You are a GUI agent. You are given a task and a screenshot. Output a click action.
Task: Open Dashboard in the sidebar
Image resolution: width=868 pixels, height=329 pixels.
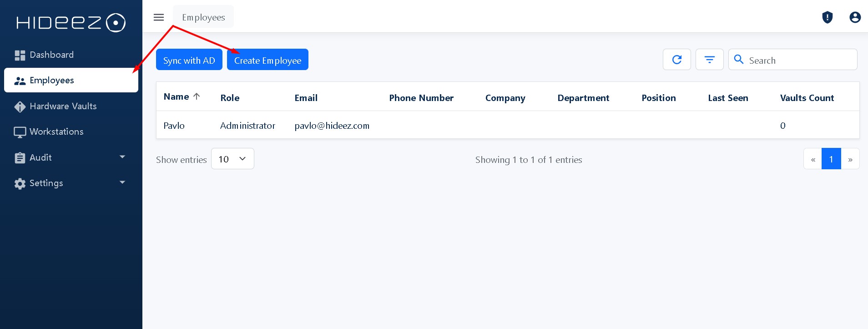tap(71, 55)
